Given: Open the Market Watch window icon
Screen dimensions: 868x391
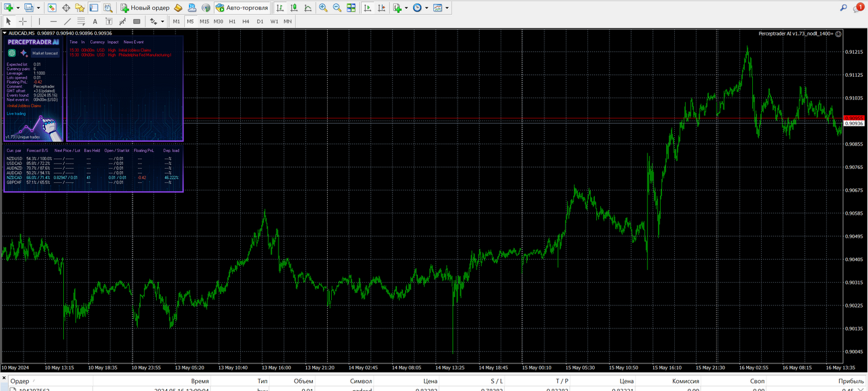Looking at the screenshot, I should (52, 8).
